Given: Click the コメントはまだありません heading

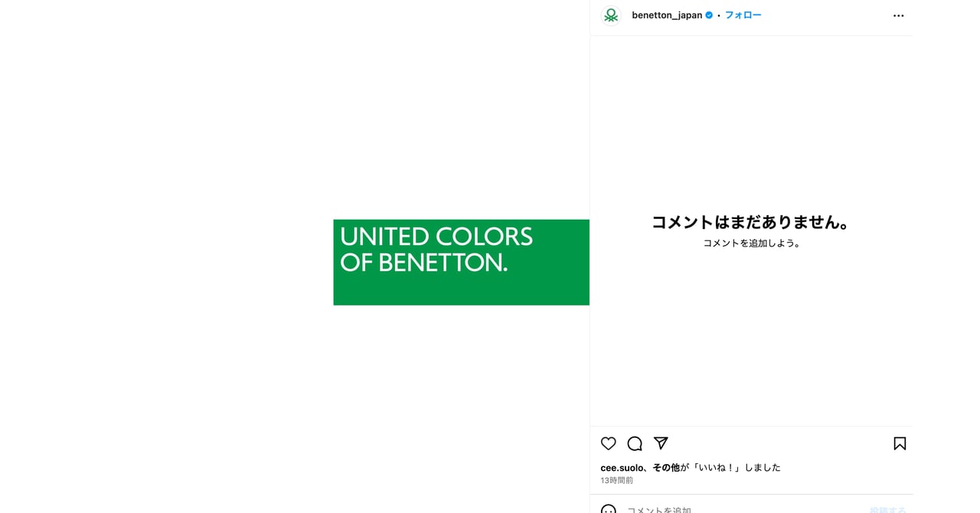Looking at the screenshot, I should click(x=751, y=222).
